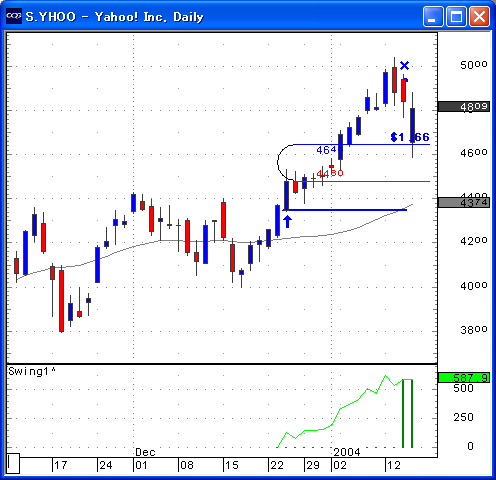Click the date label 24 on time axis
496x480 pixels.
[106, 465]
